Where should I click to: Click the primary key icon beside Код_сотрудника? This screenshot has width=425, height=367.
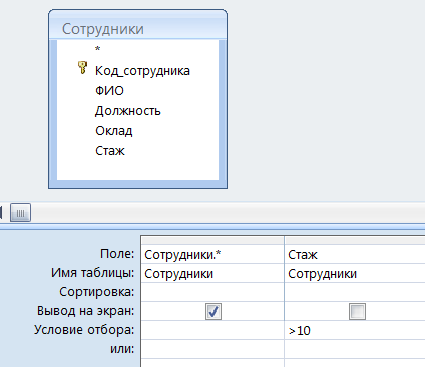click(82, 67)
